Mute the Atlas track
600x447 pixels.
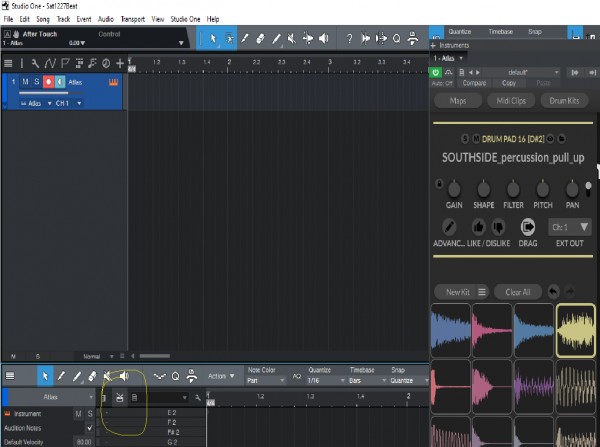[24, 81]
